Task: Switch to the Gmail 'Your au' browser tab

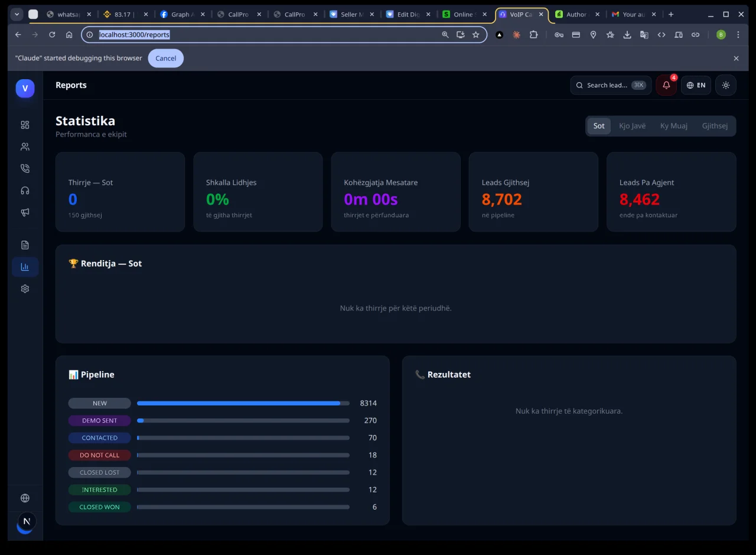Action: 633,14
